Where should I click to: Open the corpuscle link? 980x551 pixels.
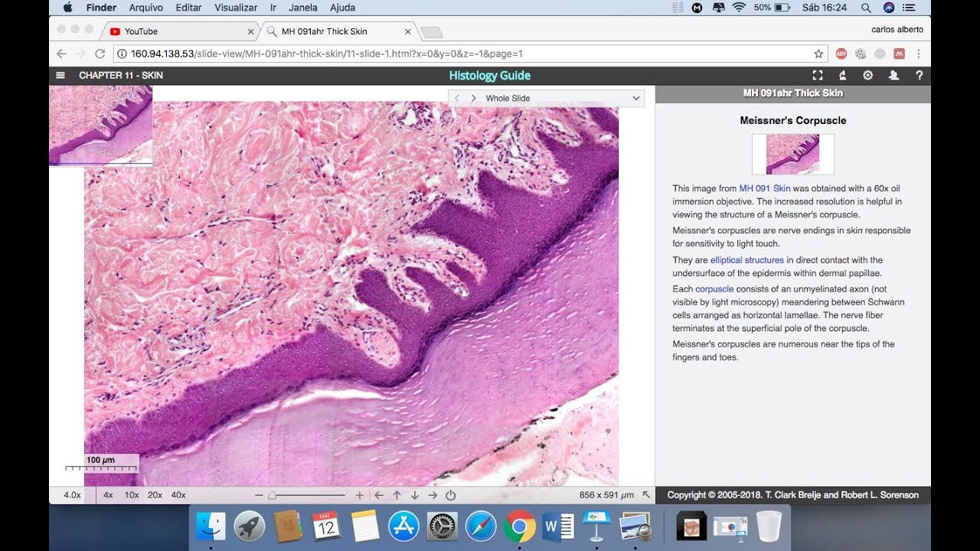tap(714, 289)
